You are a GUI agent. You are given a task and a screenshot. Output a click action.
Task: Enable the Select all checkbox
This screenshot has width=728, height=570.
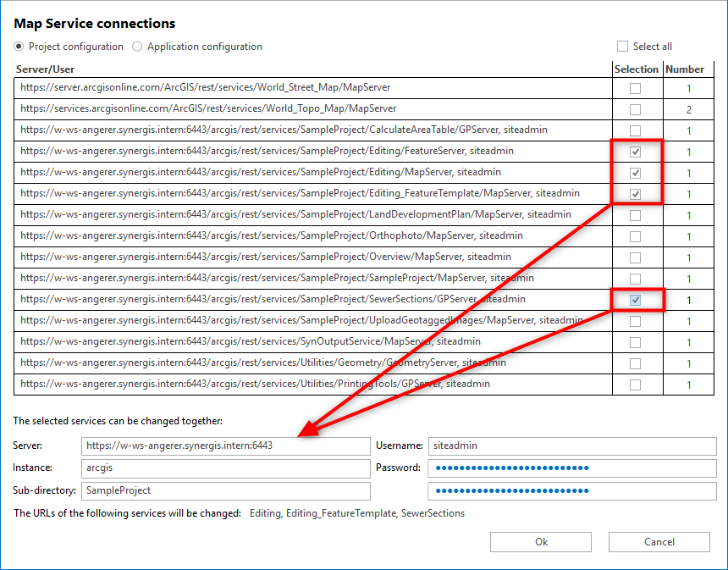623,46
